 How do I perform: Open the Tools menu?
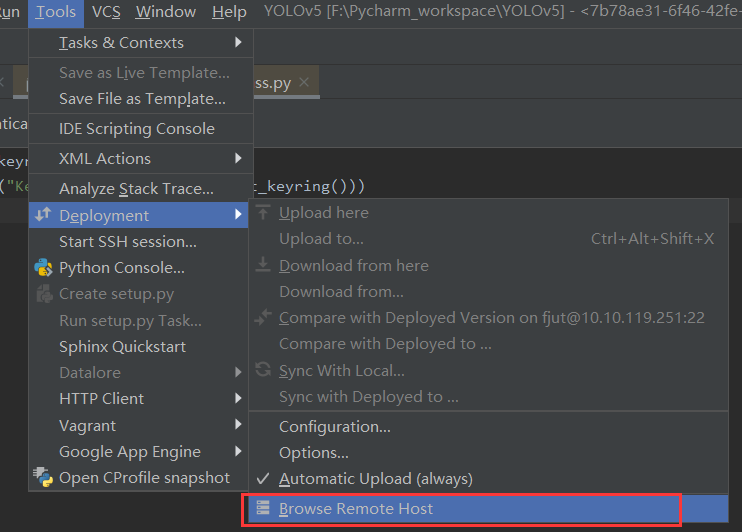[56, 12]
